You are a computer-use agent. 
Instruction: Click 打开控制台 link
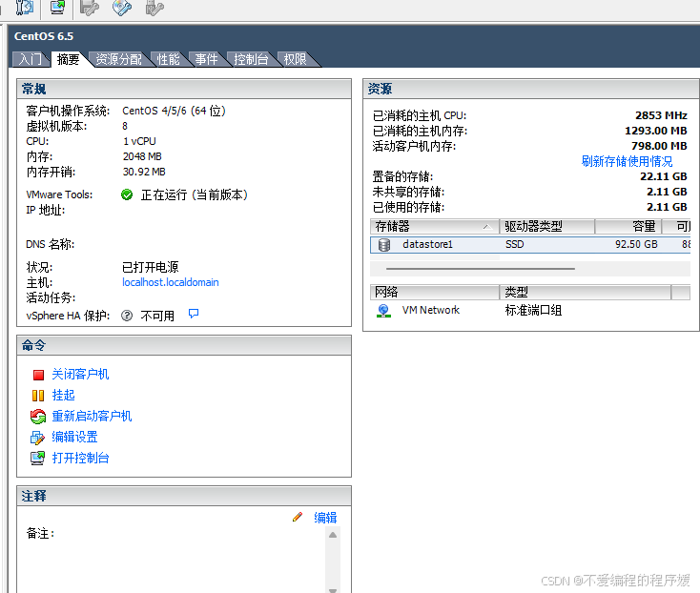80,459
